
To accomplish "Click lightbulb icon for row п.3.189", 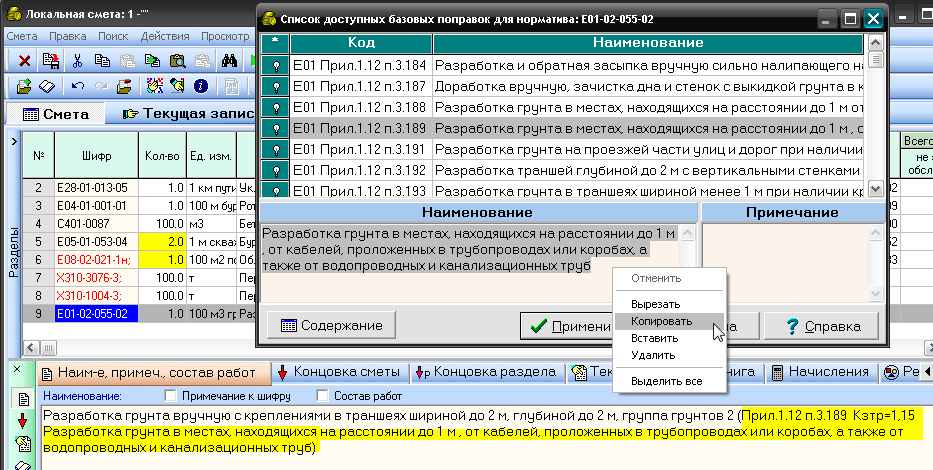I will [x=274, y=128].
